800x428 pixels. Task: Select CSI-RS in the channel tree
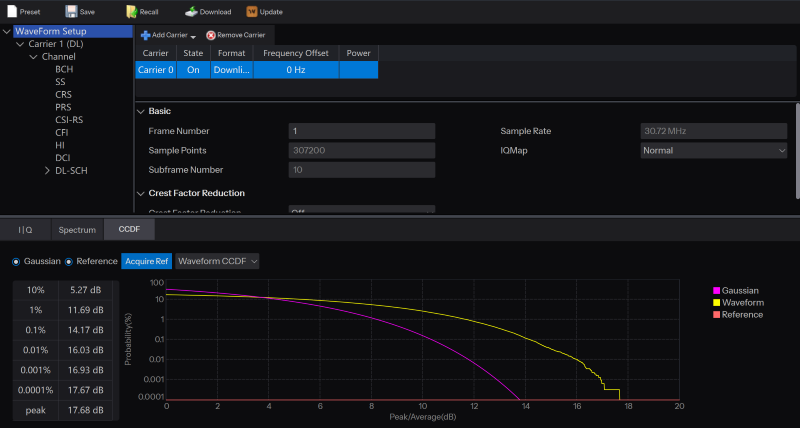pyautogui.click(x=70, y=119)
